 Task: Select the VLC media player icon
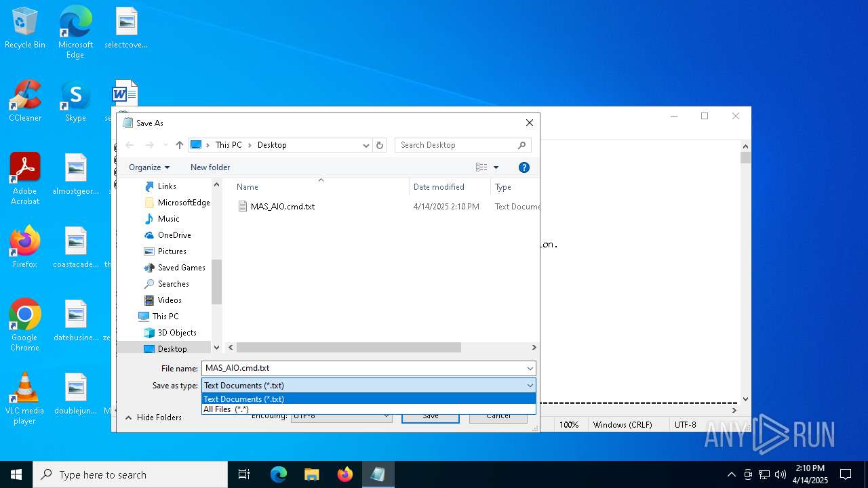click(x=25, y=399)
